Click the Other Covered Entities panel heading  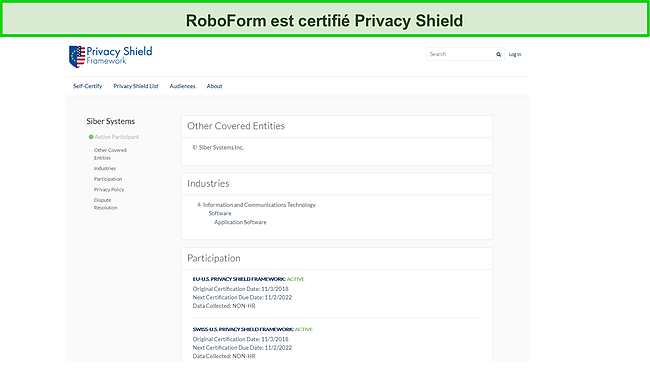pyautogui.click(x=236, y=126)
